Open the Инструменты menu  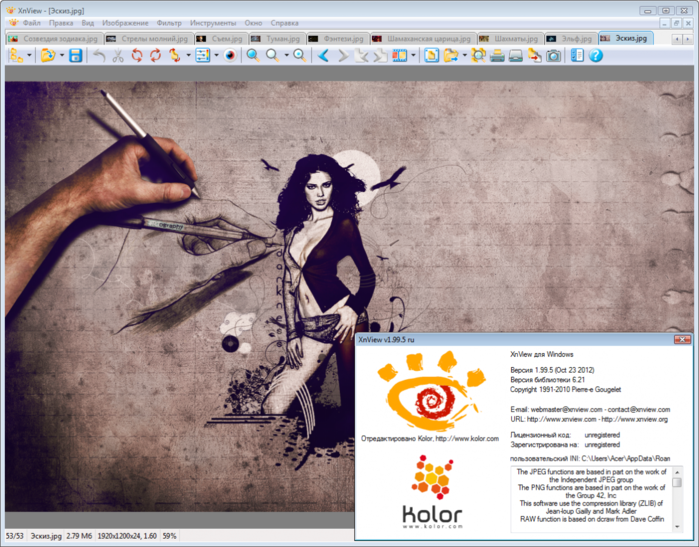[x=213, y=23]
